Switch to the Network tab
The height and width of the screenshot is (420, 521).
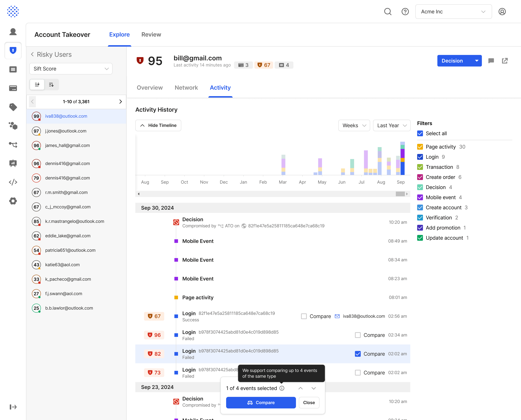click(x=186, y=88)
